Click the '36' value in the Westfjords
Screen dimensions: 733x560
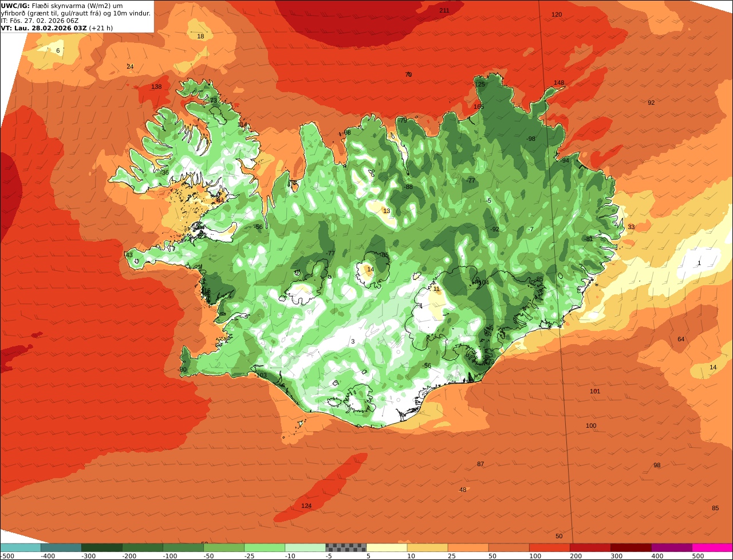pyautogui.click(x=165, y=172)
